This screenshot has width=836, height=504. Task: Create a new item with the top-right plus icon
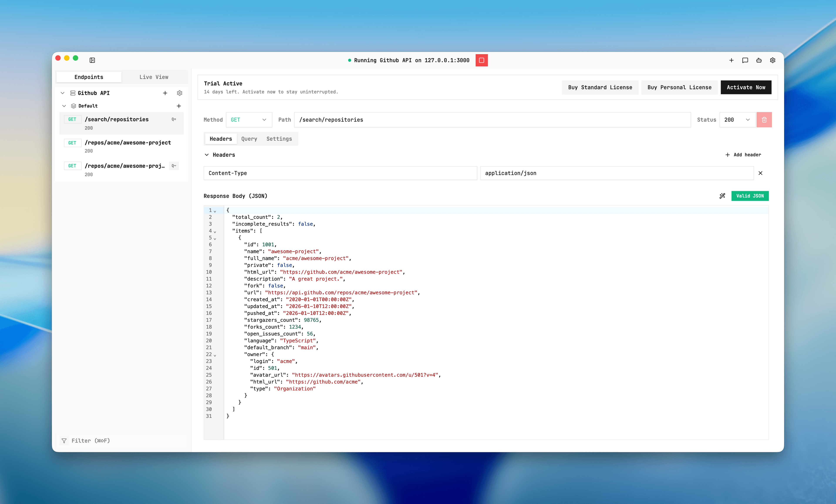tap(731, 60)
